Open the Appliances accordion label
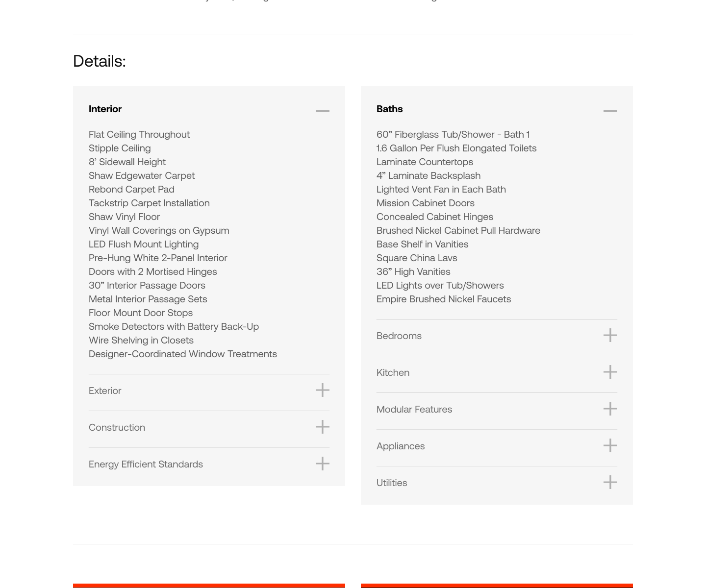Viewport: 706px width, 588px height. [x=401, y=446]
